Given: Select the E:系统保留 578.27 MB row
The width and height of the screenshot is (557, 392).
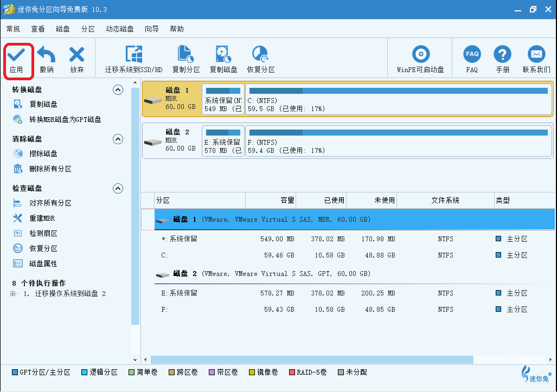Looking at the screenshot, I should pos(355,293).
